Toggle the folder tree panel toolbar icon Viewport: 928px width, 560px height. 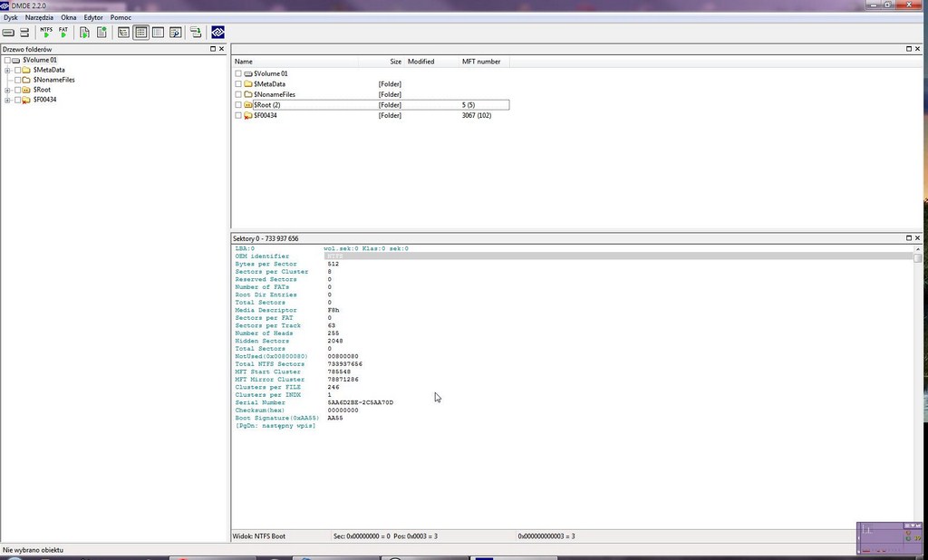[123, 33]
